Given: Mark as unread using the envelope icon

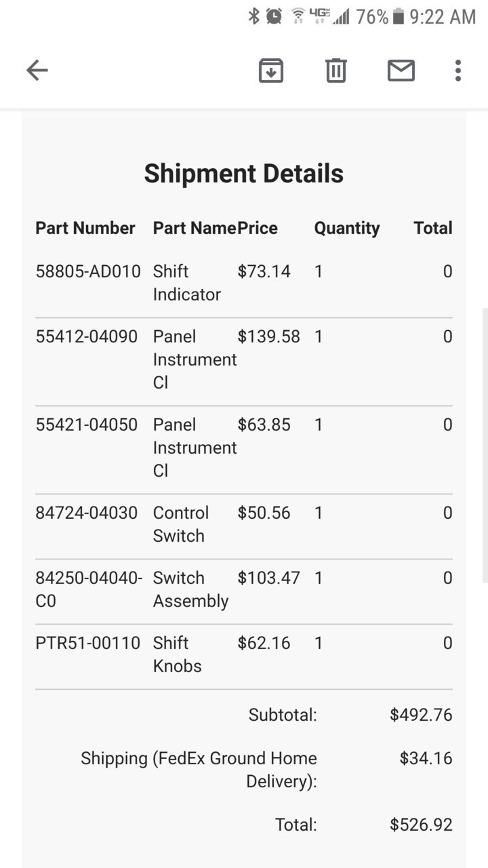Looking at the screenshot, I should (401, 71).
